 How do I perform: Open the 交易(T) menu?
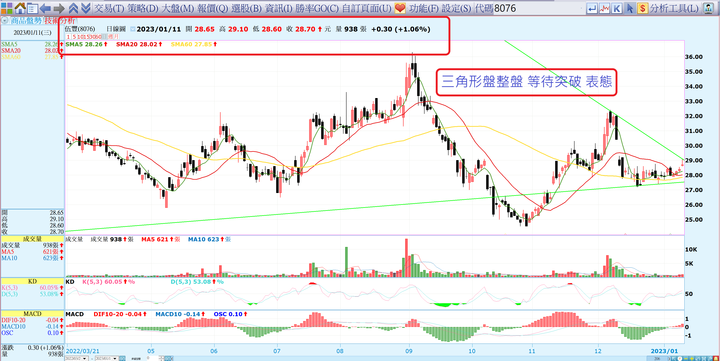point(108,8)
